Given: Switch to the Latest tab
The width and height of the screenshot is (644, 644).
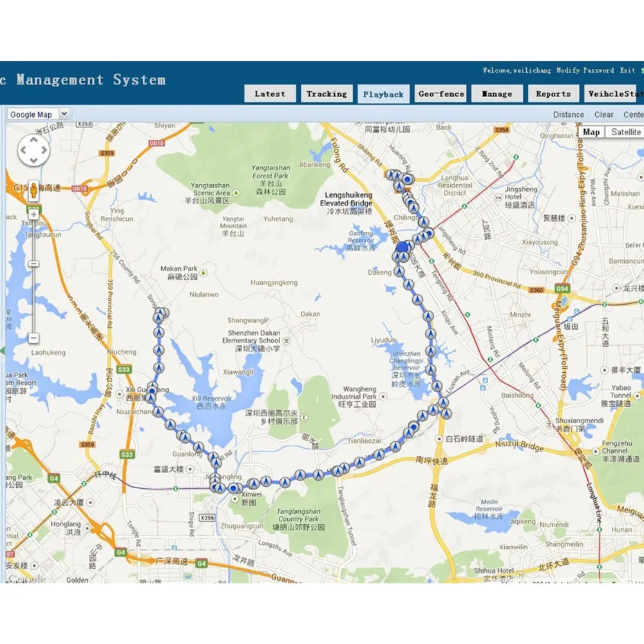Looking at the screenshot, I should pyautogui.click(x=270, y=93).
